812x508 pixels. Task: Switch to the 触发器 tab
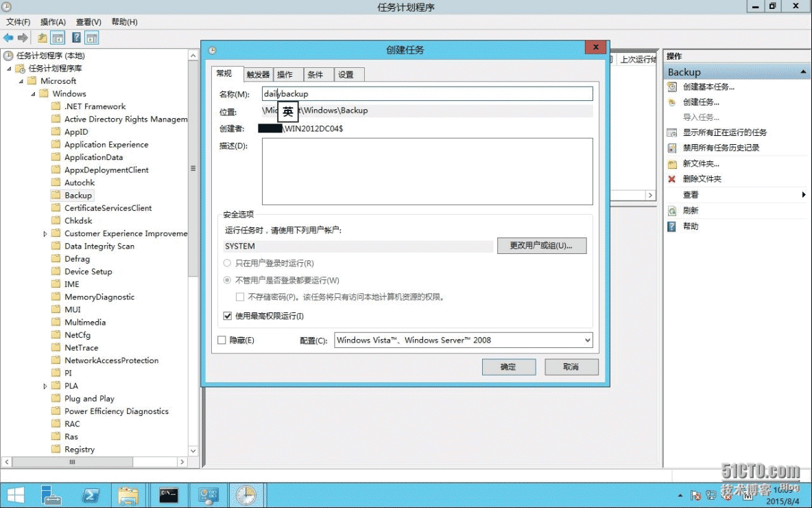(258, 75)
